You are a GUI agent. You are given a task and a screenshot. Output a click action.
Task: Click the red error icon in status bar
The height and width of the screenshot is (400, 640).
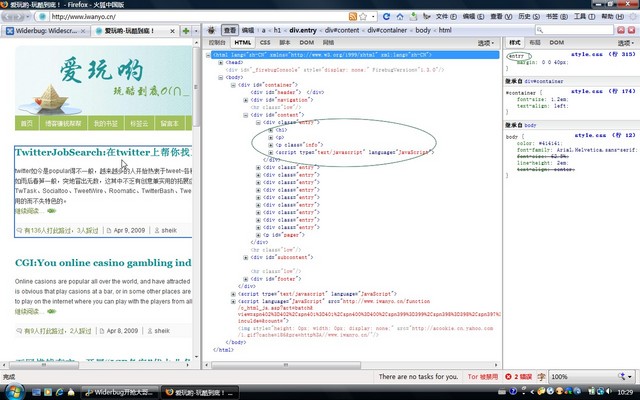pyautogui.click(x=508, y=376)
